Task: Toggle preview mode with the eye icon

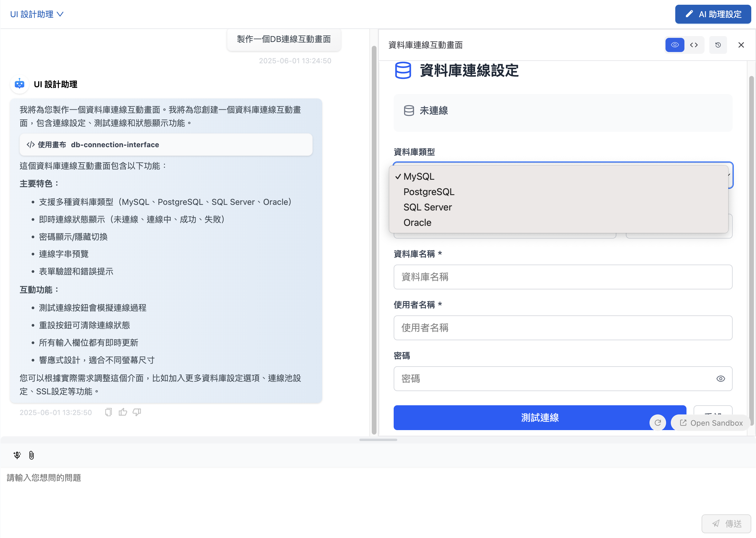Action: pyautogui.click(x=675, y=45)
